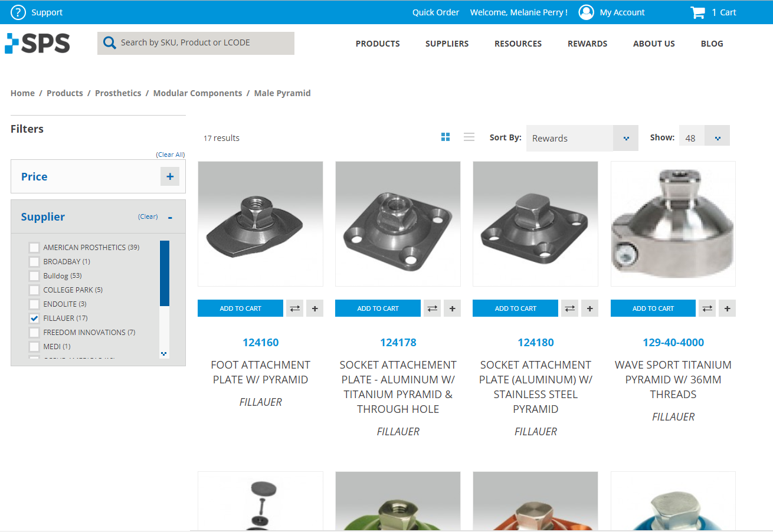Clear All filters
This screenshot has height=532, width=773.
(171, 155)
